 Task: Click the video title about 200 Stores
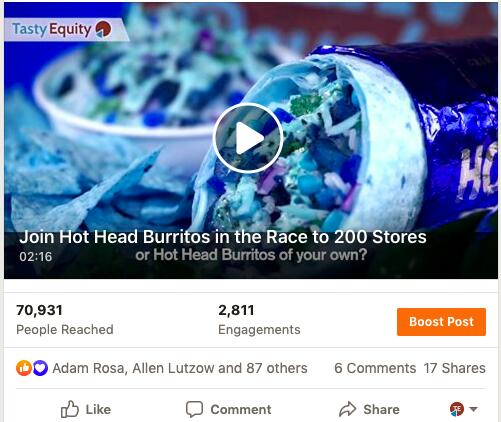223,237
